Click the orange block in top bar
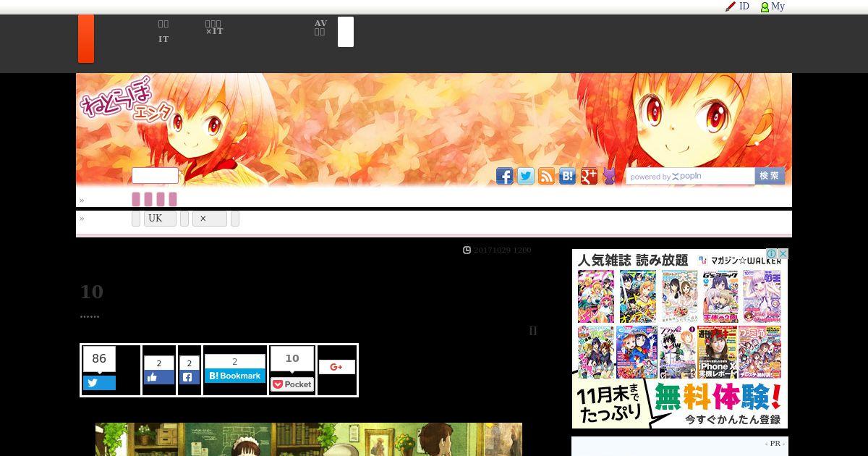 tap(86, 38)
